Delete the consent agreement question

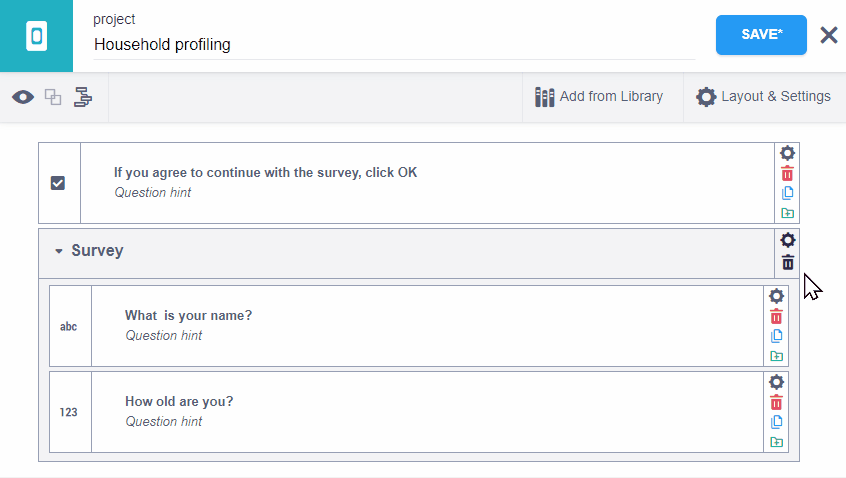[x=787, y=174]
